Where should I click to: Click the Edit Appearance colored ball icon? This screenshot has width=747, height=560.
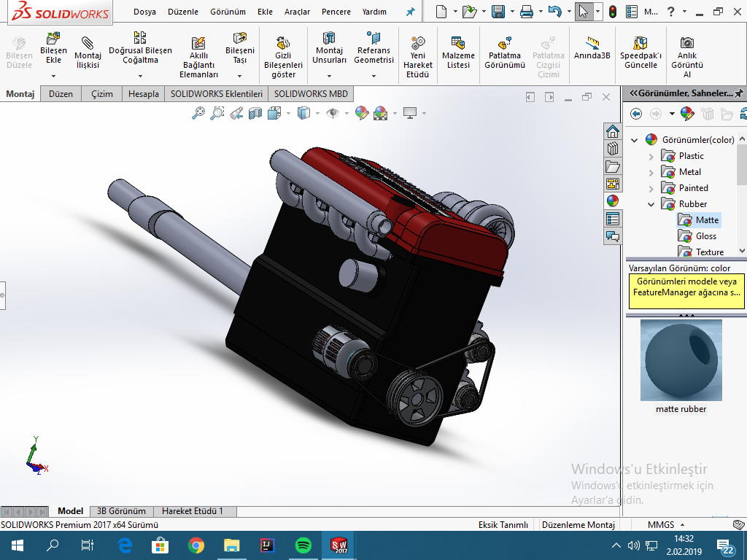[x=362, y=113]
